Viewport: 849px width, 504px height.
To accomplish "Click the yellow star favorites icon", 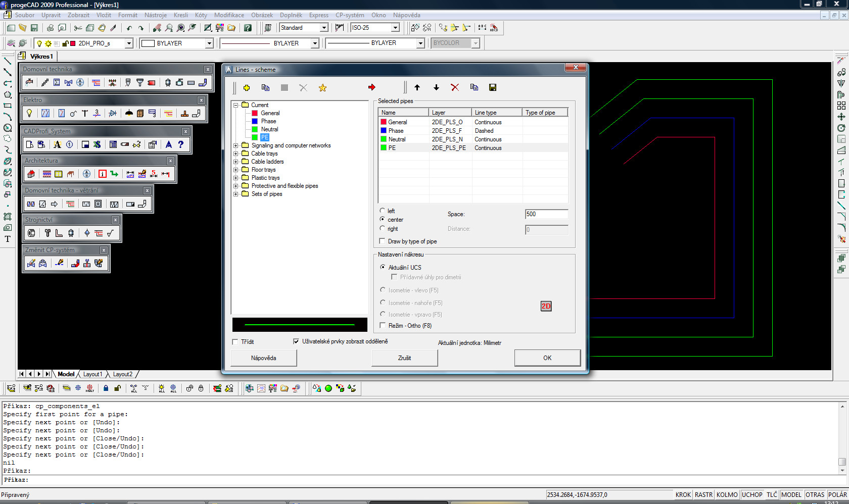I will coord(322,88).
